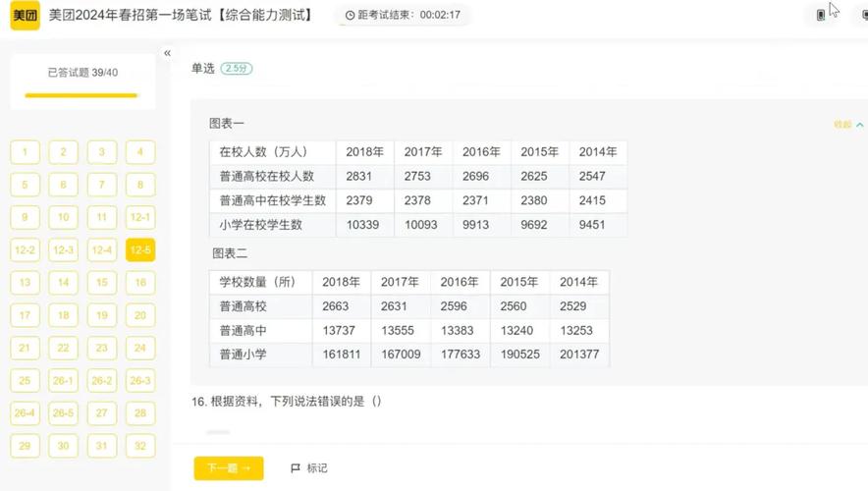
Task: Open sub-question 26-4
Action: click(x=25, y=413)
